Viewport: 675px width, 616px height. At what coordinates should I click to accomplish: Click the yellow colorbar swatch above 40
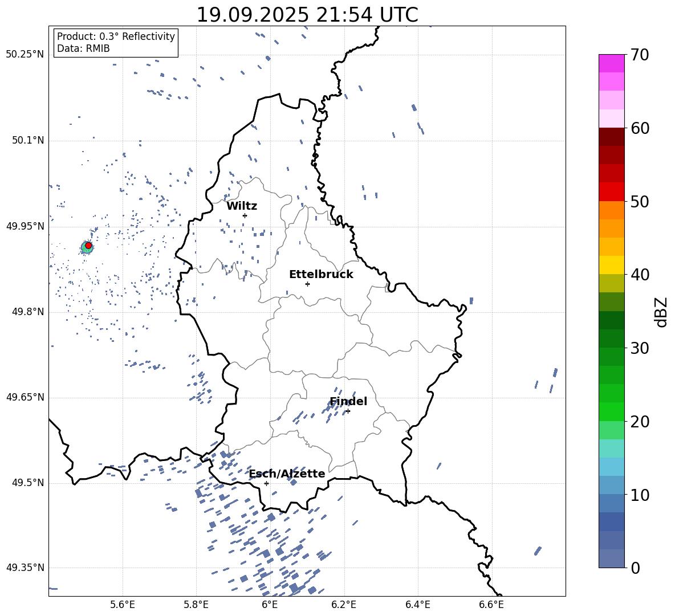pyautogui.click(x=611, y=265)
